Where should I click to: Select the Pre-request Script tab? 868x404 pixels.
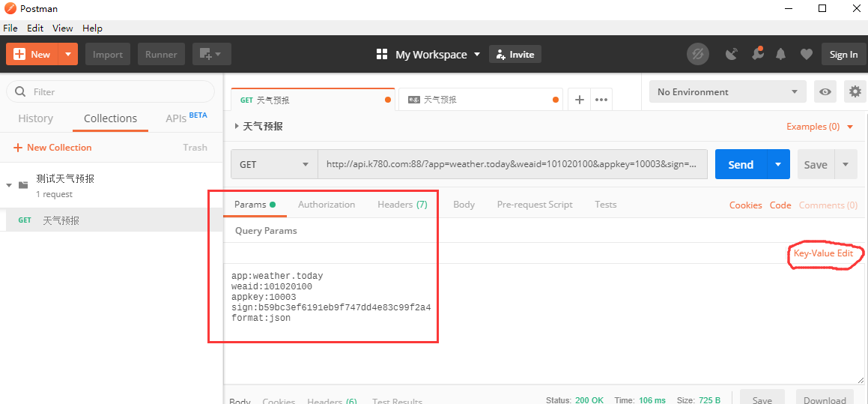click(535, 205)
